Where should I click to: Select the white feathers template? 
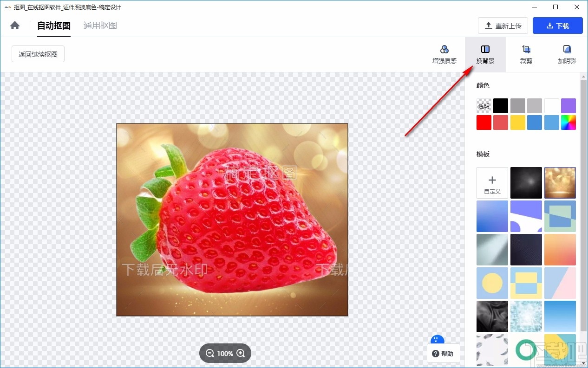pos(492,350)
